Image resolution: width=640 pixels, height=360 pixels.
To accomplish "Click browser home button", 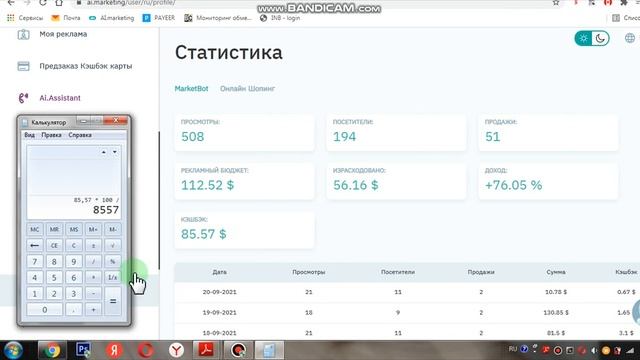I will pos(59,3).
